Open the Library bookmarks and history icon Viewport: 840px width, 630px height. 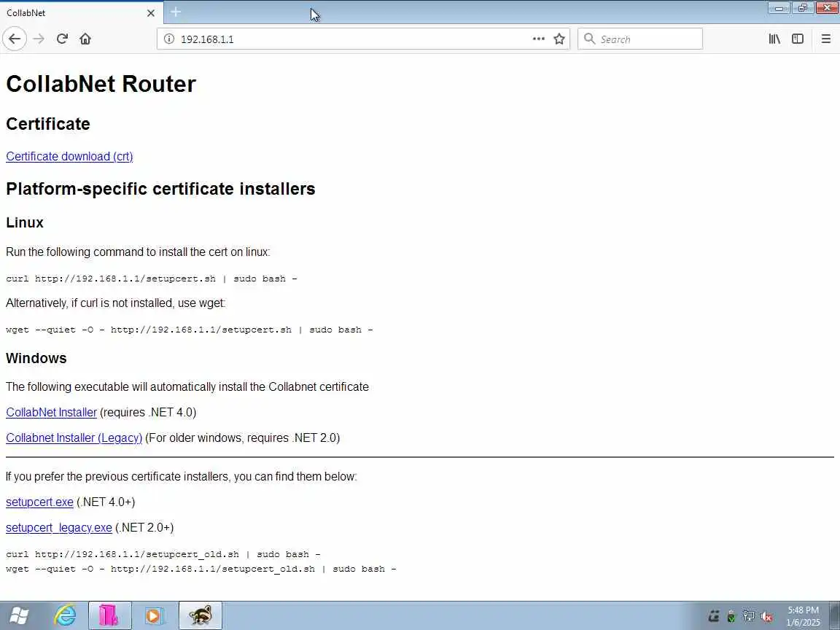coord(774,39)
